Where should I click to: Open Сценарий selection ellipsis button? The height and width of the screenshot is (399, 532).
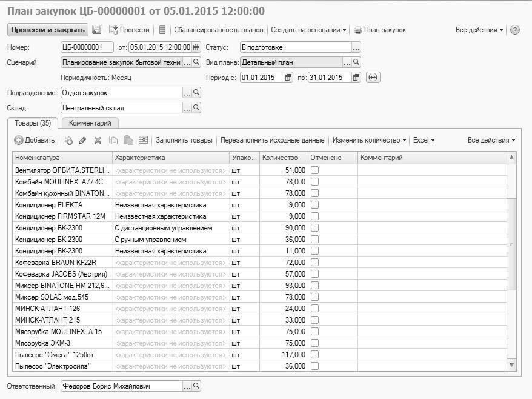pos(187,62)
